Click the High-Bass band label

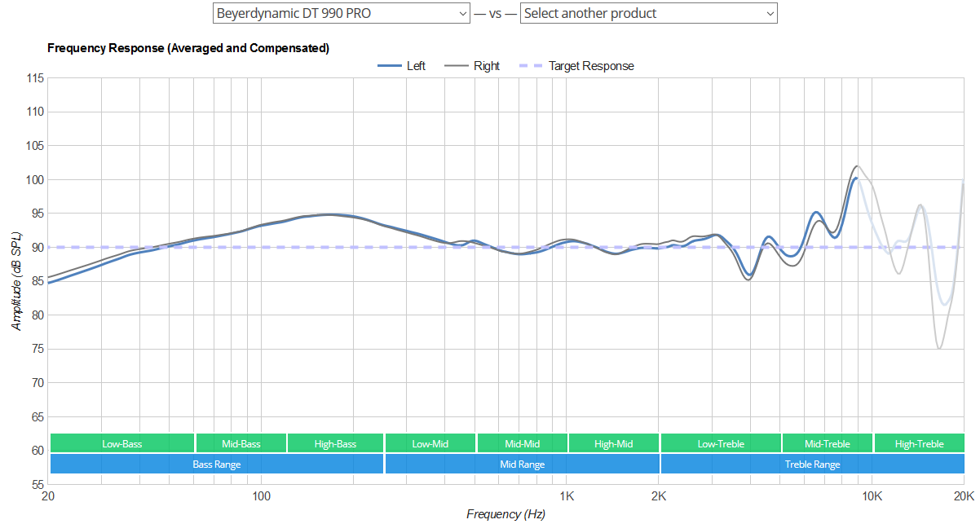point(335,443)
